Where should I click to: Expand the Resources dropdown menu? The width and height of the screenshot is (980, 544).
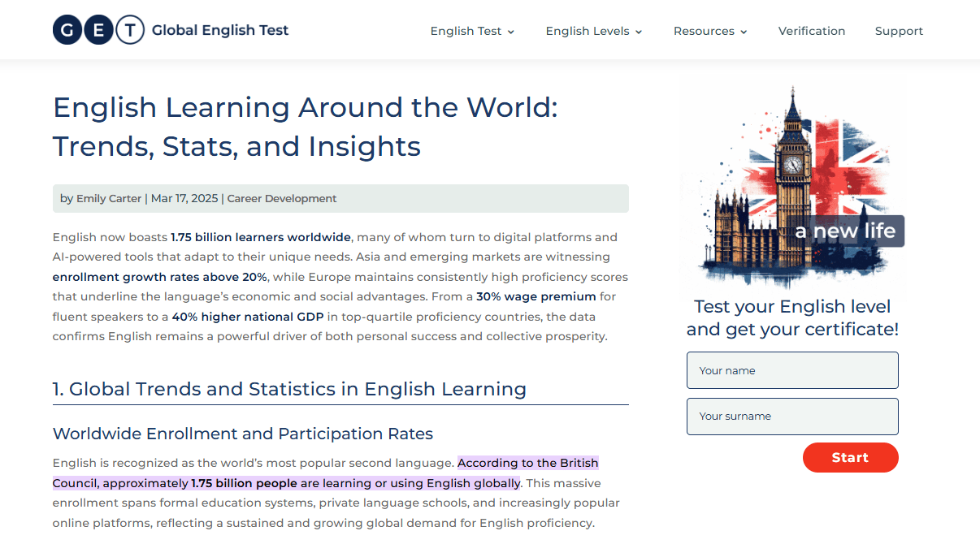click(710, 31)
